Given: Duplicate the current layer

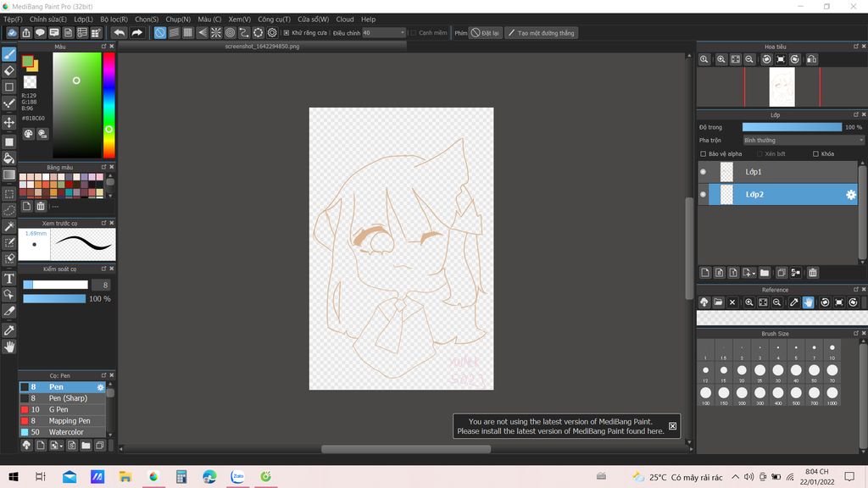Looking at the screenshot, I should click(x=781, y=273).
